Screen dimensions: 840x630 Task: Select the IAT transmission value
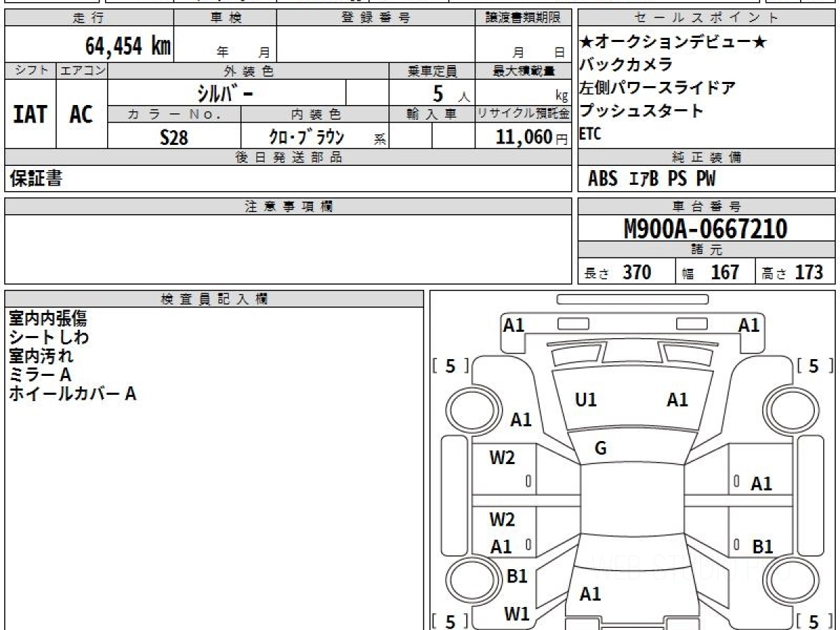click(30, 114)
